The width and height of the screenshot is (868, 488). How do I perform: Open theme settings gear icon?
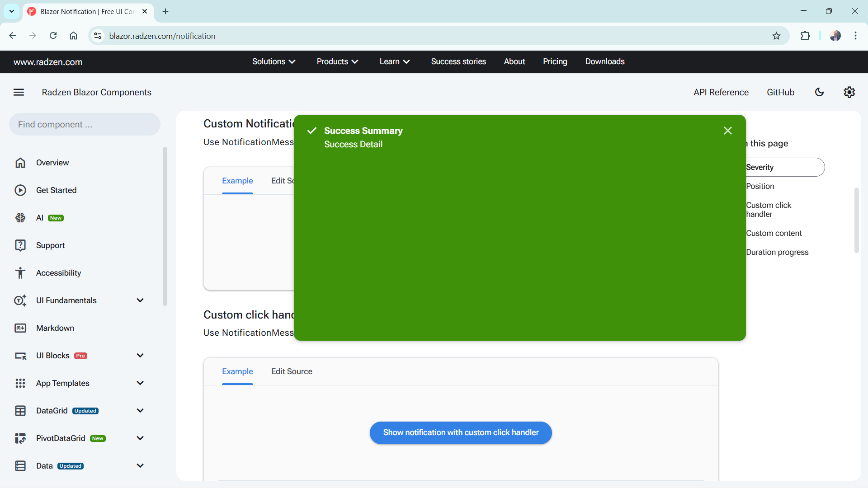849,92
